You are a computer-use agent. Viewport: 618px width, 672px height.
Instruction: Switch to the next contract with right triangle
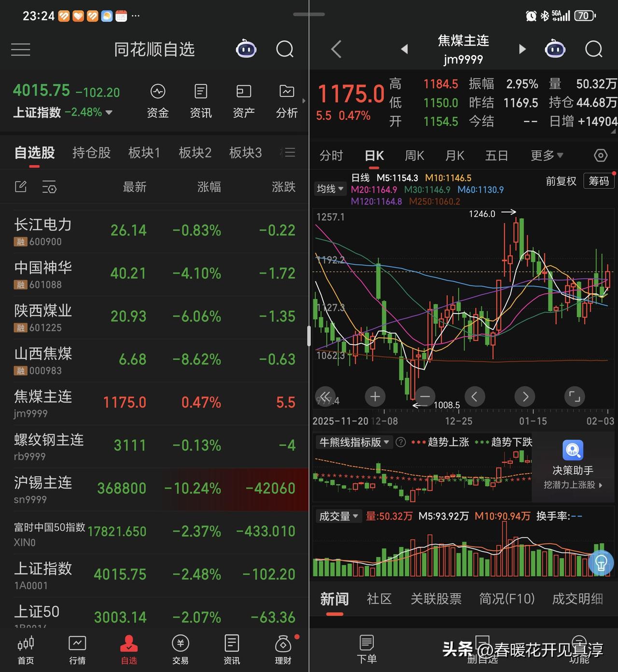point(522,49)
